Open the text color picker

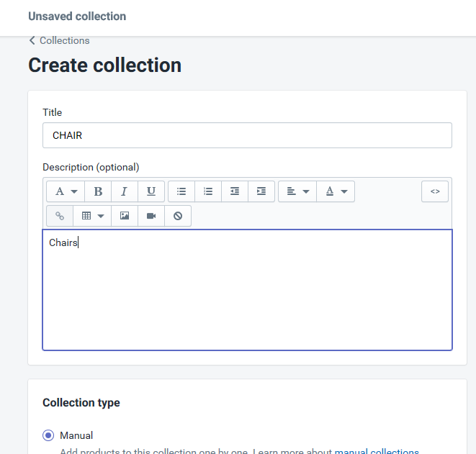click(x=336, y=191)
